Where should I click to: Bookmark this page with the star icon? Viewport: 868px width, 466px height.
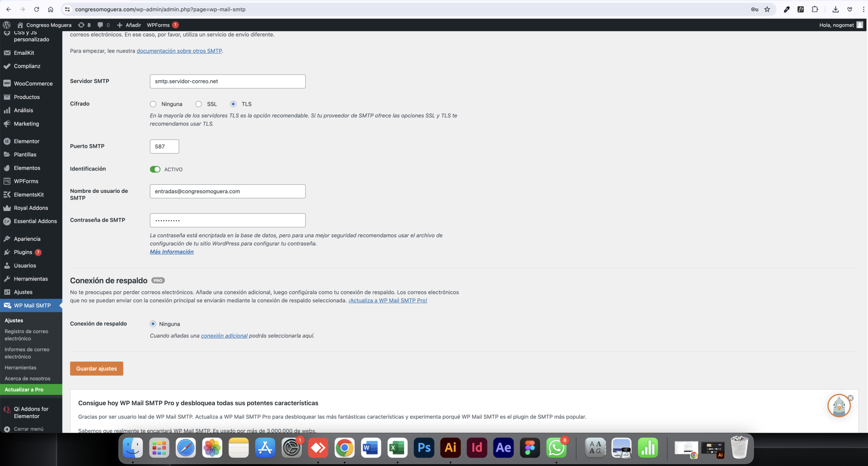(767, 9)
